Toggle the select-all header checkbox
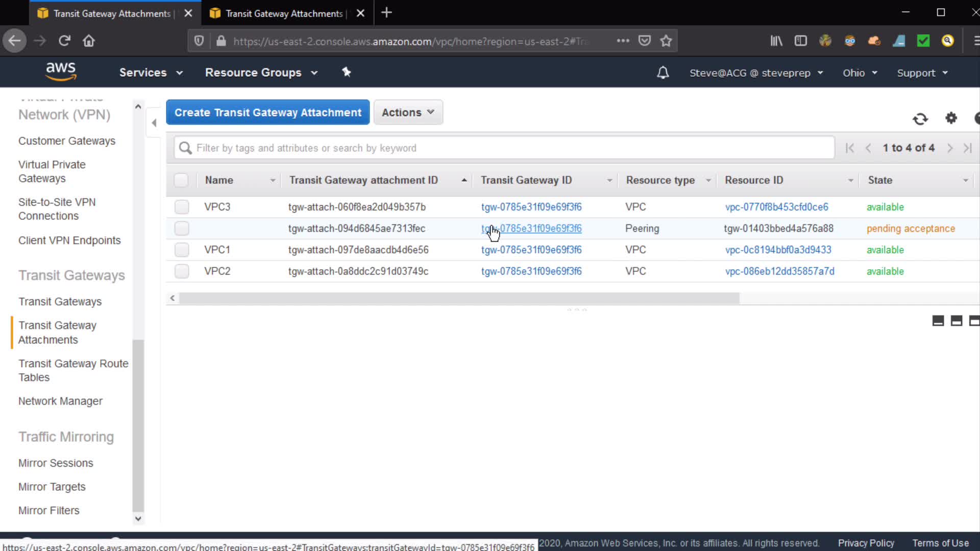 181,180
